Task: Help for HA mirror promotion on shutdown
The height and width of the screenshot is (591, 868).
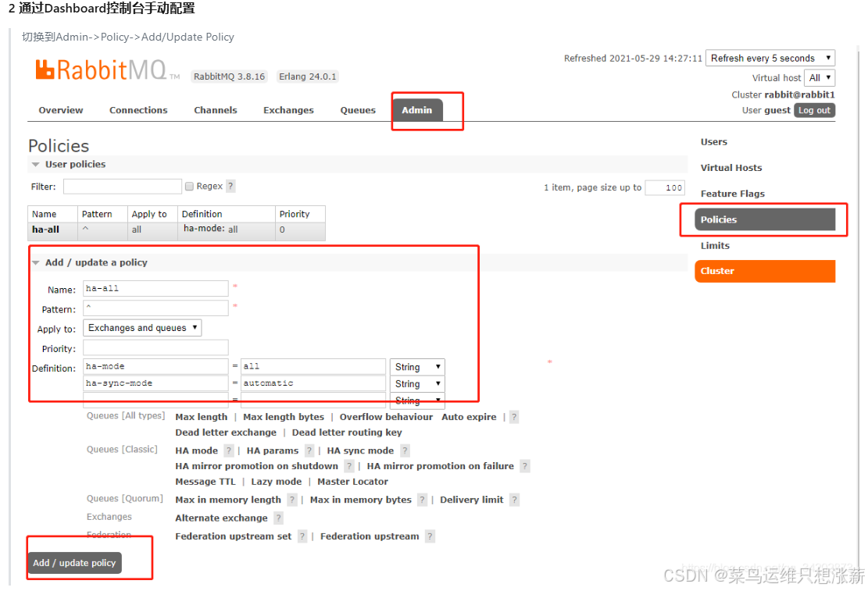Action: pos(348,467)
